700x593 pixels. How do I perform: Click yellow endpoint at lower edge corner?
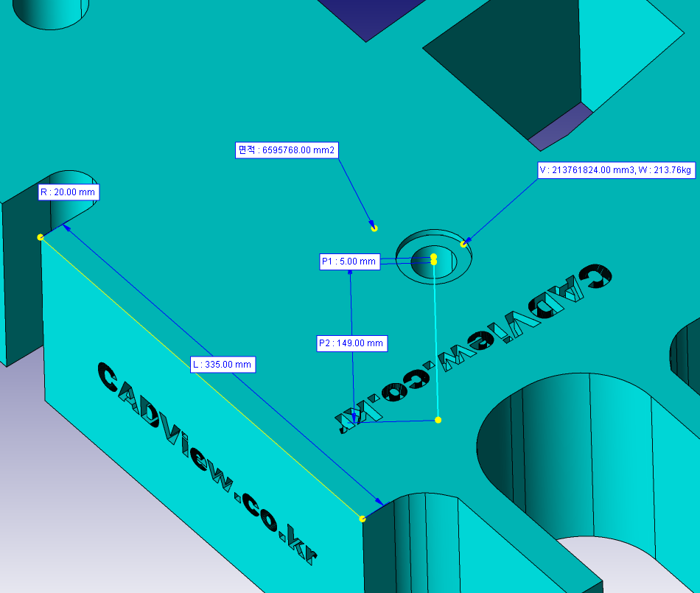pyautogui.click(x=363, y=519)
